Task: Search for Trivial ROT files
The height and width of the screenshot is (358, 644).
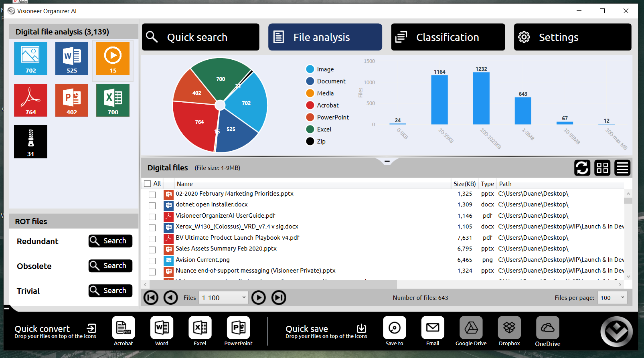Action: point(110,291)
